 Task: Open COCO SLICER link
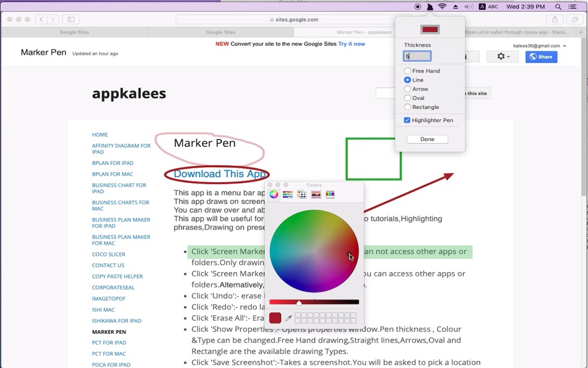click(x=108, y=254)
